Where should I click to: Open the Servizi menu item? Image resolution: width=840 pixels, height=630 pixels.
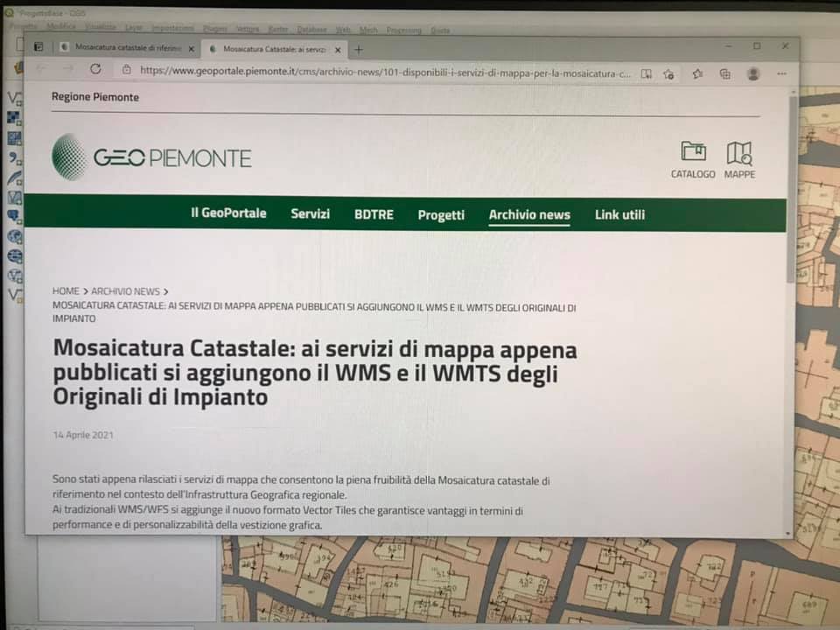click(x=310, y=213)
